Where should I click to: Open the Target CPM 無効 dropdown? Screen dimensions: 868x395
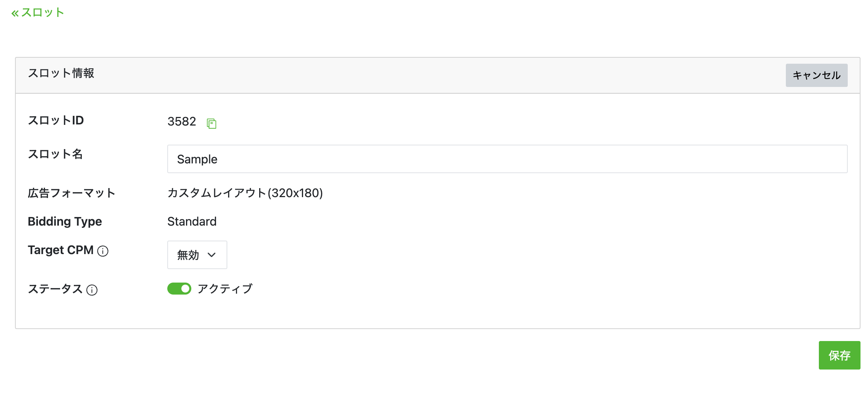(197, 255)
